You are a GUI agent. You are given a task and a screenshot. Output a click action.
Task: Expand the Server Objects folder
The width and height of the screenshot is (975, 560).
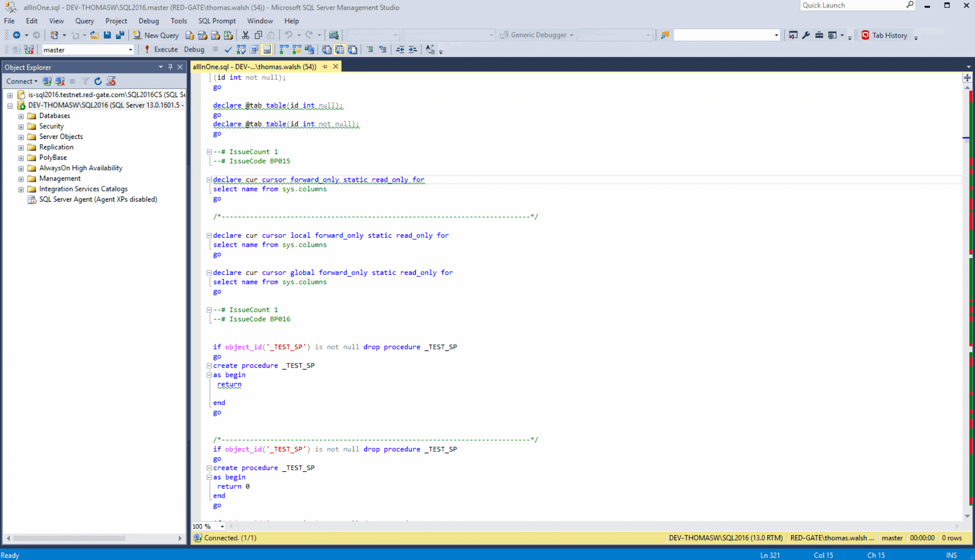[21, 137]
